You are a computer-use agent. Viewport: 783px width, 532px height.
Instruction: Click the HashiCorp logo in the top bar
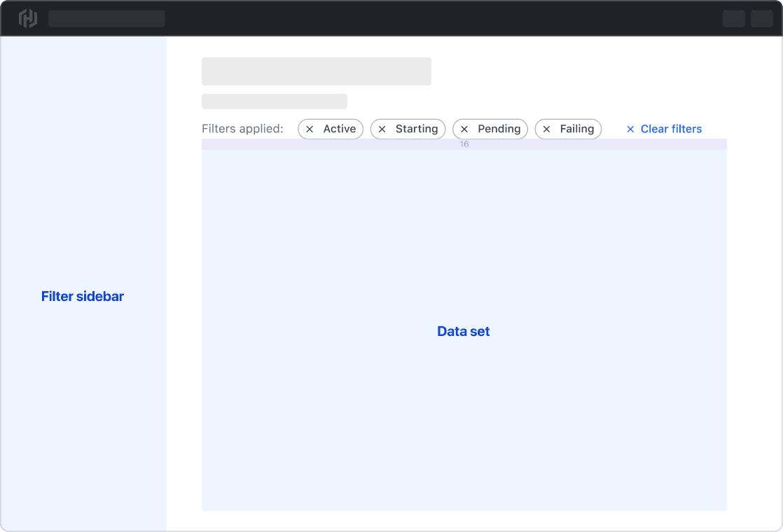[27, 18]
